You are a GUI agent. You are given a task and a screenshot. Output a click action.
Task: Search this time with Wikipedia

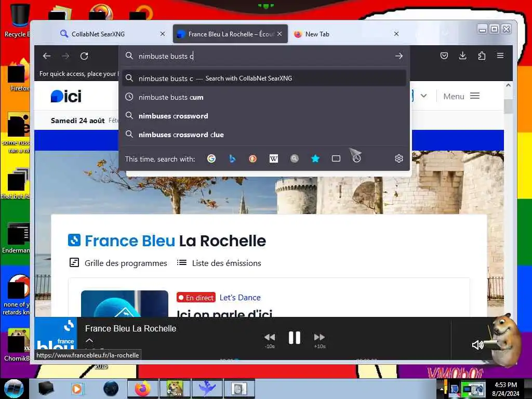(273, 158)
